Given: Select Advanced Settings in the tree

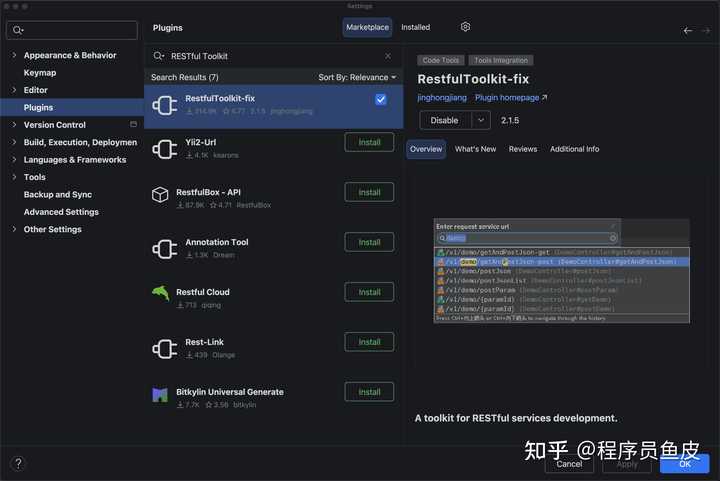Looking at the screenshot, I should [61, 212].
